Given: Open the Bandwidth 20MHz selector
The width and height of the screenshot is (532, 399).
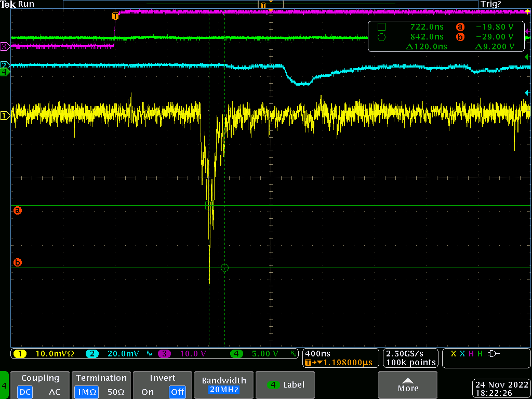Looking at the screenshot, I should [224, 385].
